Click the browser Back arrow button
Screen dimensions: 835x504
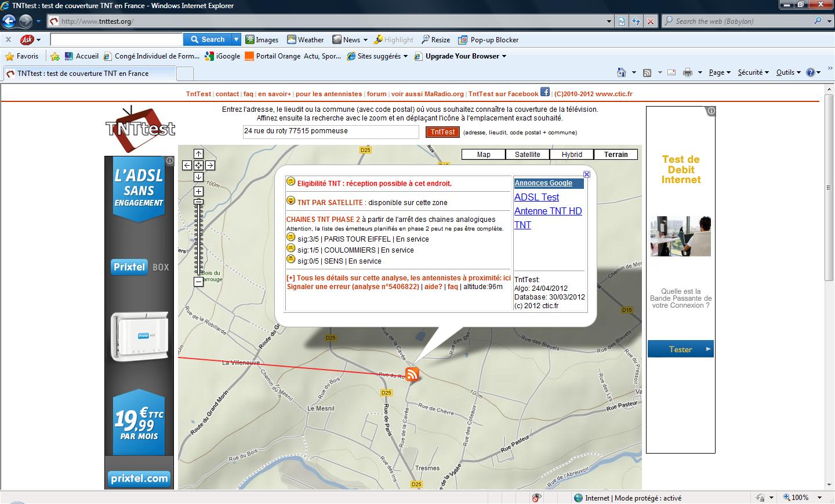coord(9,21)
